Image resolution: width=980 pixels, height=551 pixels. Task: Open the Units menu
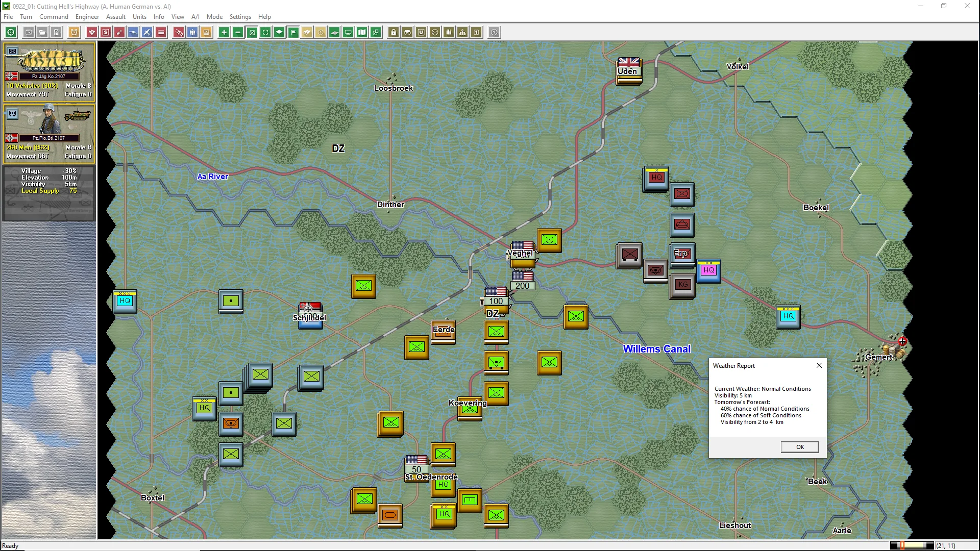(x=139, y=17)
